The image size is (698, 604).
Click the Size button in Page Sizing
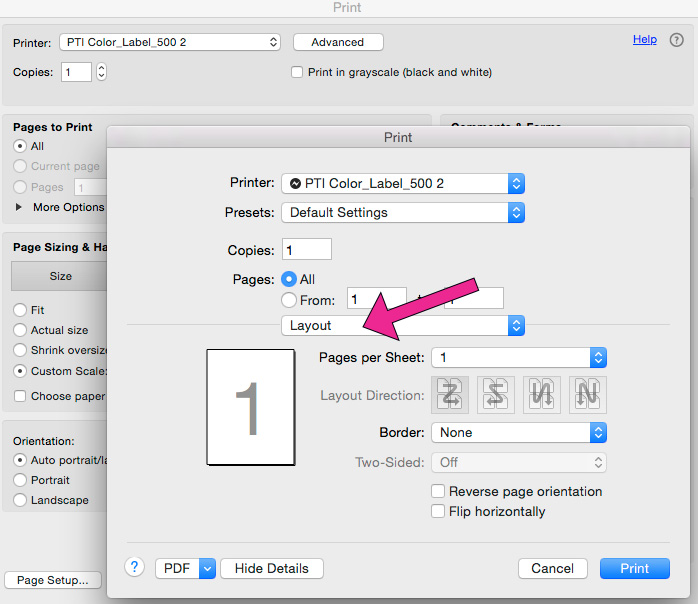[x=60, y=276]
